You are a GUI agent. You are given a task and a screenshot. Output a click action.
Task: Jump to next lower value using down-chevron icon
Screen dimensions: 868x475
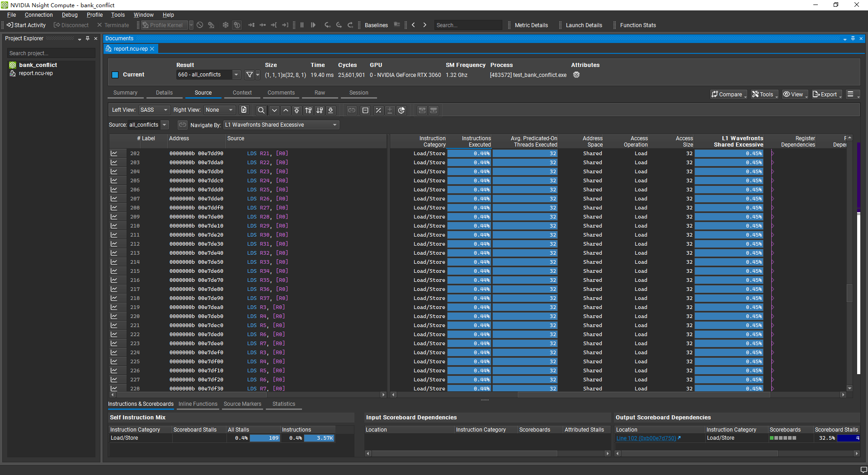(x=274, y=110)
